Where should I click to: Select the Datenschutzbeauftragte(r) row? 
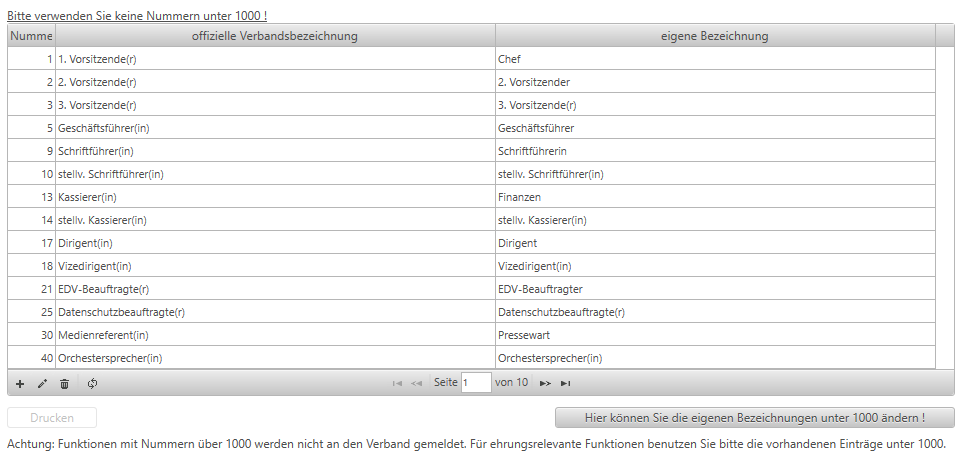coord(471,312)
